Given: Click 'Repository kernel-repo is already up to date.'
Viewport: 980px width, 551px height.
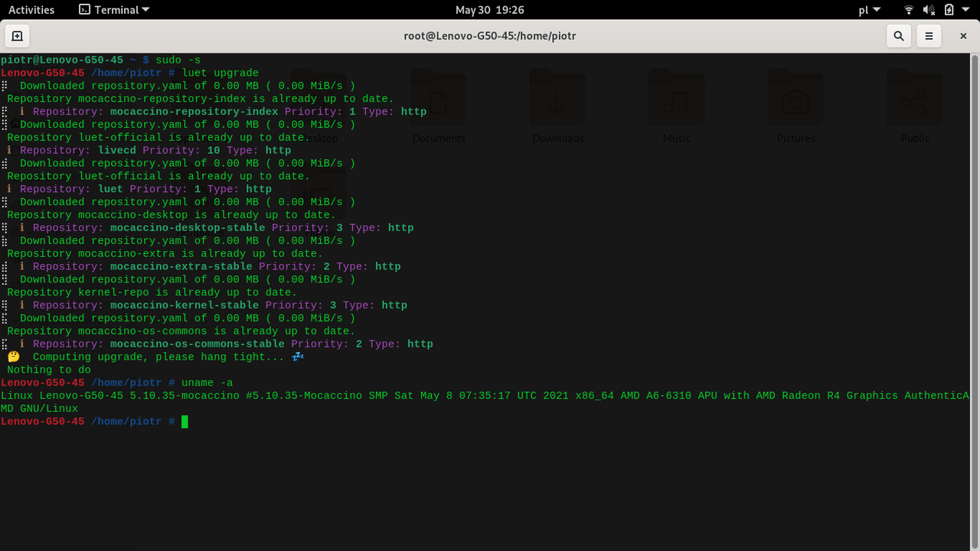Looking at the screenshot, I should [x=152, y=292].
